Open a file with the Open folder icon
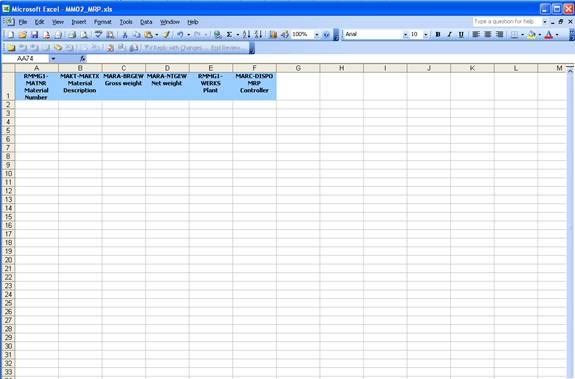Viewport: 575px width, 379px height. click(23, 35)
